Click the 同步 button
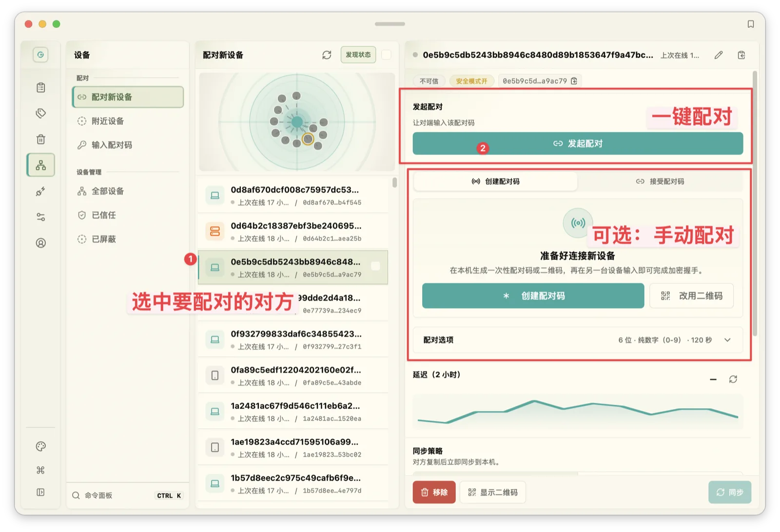780x532 pixels. click(x=729, y=492)
